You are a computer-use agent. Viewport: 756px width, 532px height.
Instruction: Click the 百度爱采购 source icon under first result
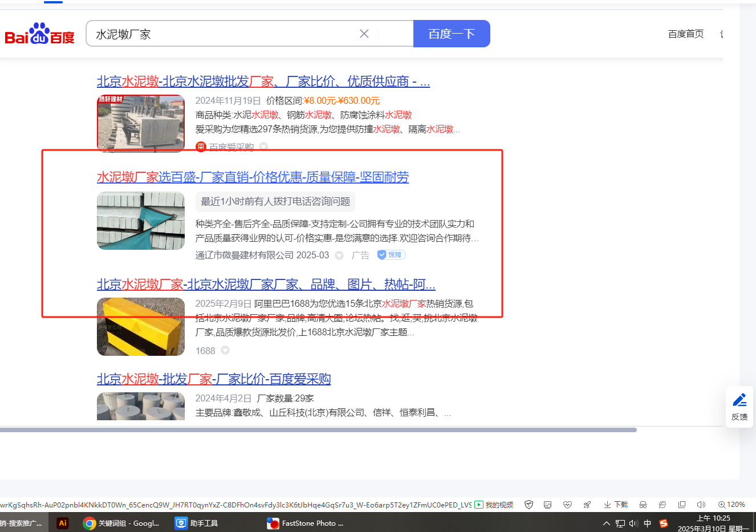201,147
